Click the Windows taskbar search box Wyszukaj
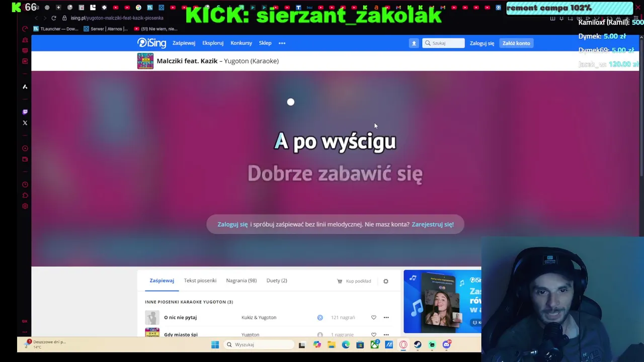This screenshot has width=644, height=362. 259,344
